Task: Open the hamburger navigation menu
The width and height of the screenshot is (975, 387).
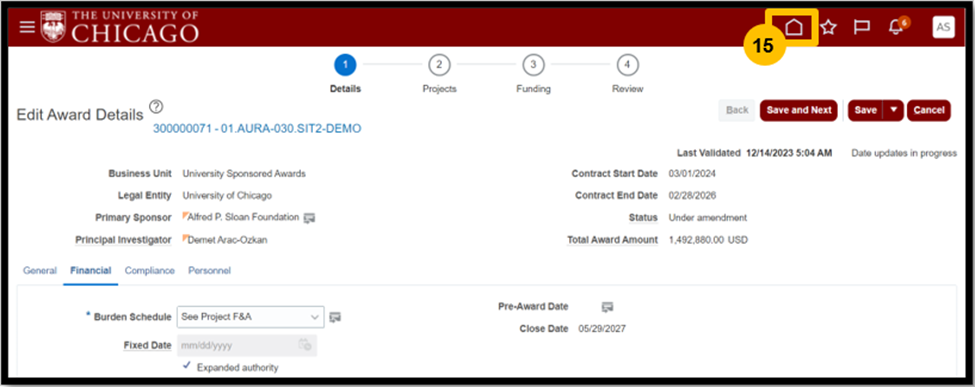Action: click(x=27, y=27)
